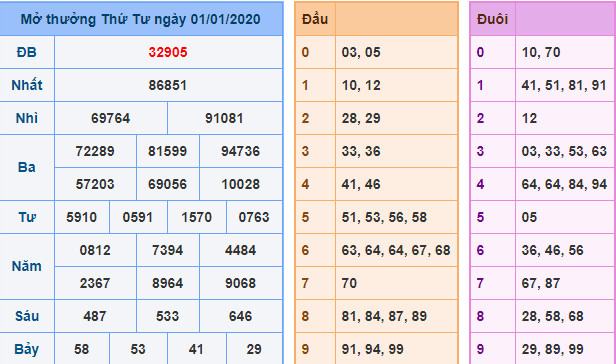
Task: Click Đuôi values '36, 46, 56'
Action: [x=552, y=250]
